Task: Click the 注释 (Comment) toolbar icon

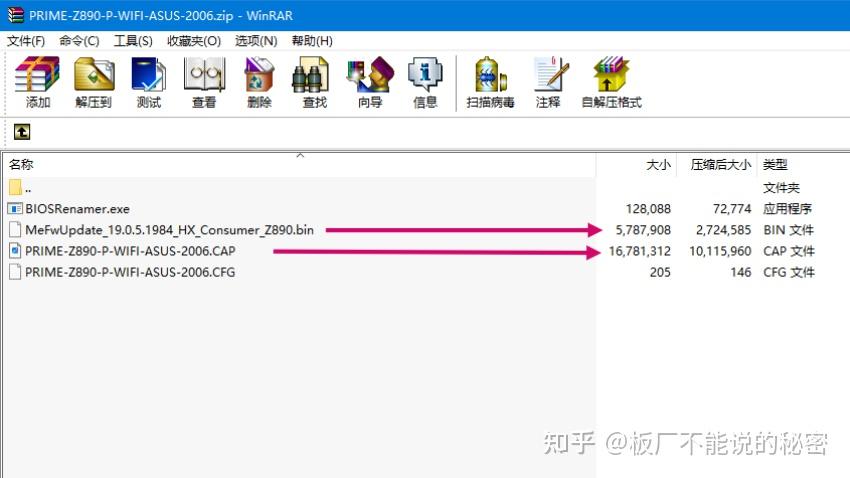Action: click(551, 74)
